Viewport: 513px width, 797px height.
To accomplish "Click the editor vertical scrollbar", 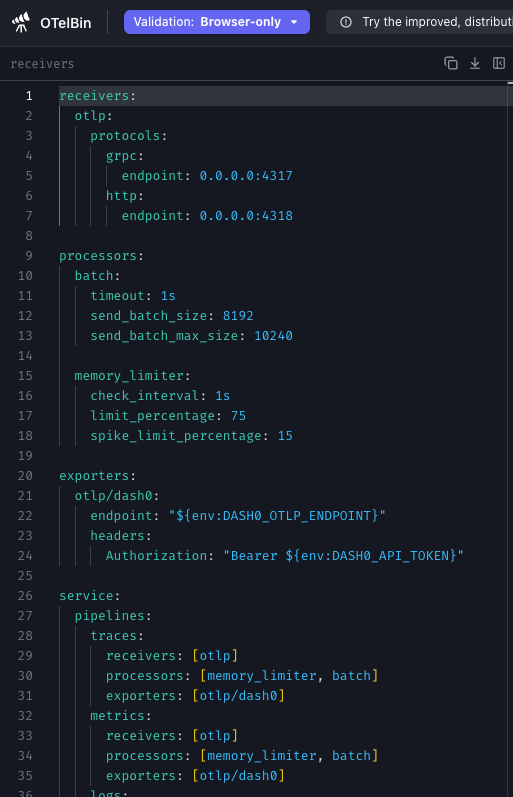I will click(x=509, y=439).
